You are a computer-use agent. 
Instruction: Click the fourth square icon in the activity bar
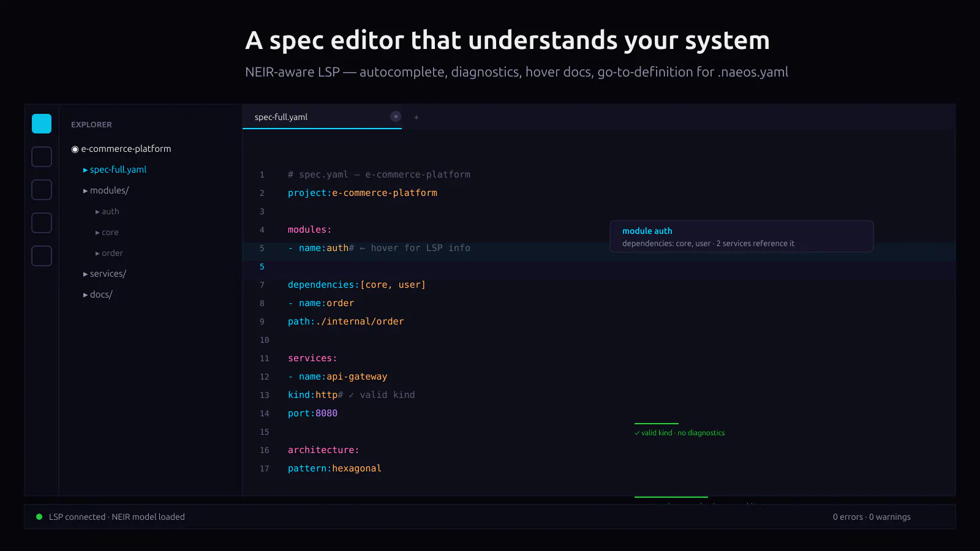pos(42,223)
